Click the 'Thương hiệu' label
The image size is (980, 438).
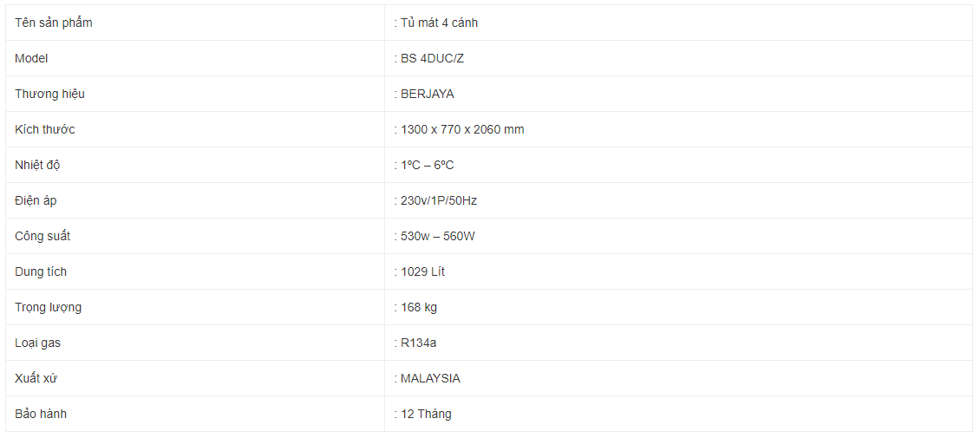point(50,95)
